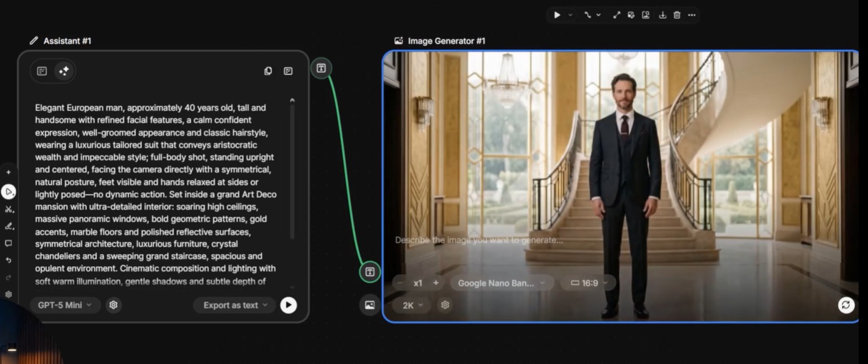This screenshot has width=868, height=364.
Task: Click the comment bubble icon in sidebar
Action: tap(8, 243)
